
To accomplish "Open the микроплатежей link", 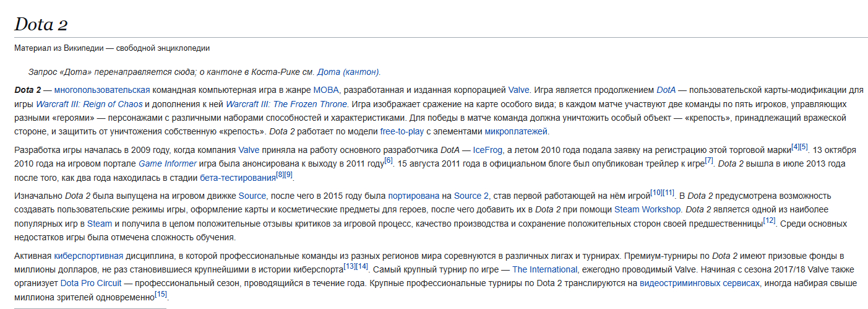I will click(x=516, y=131).
